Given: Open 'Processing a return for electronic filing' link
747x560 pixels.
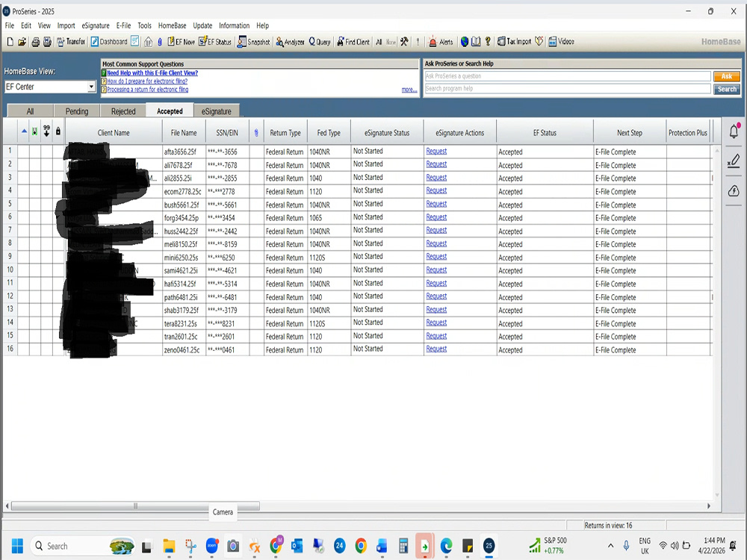Looking at the screenshot, I should coord(148,89).
